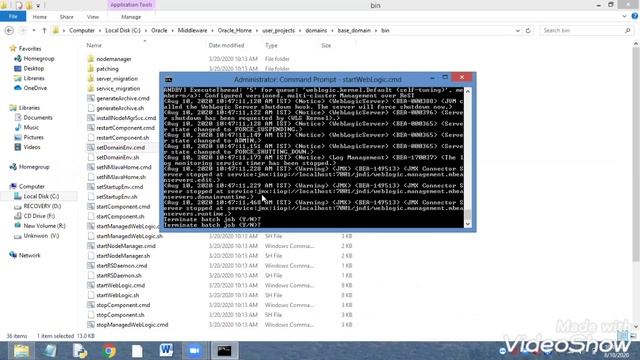The height and width of the screenshot is (360, 640).
Task: Sort files by Date modified column
Action: coord(226,45)
